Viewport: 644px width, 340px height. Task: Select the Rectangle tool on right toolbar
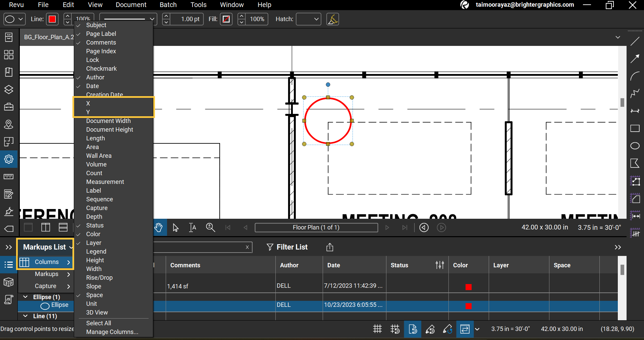636,128
